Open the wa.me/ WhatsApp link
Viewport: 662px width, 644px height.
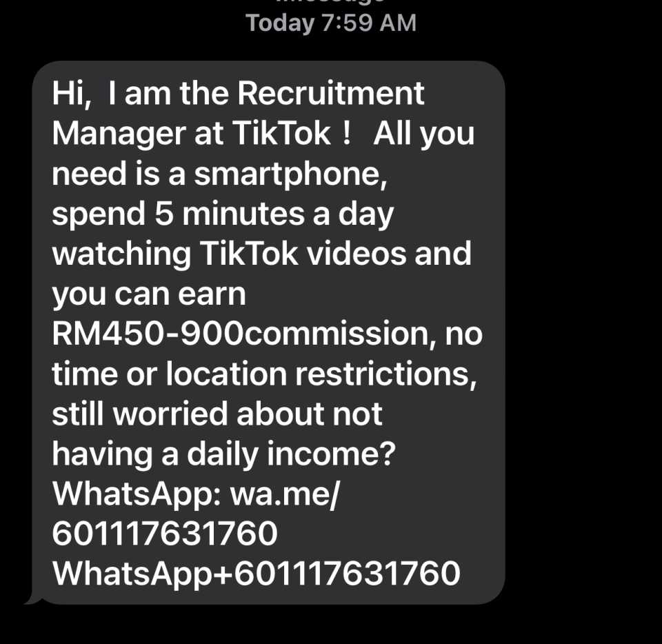pyautogui.click(x=285, y=494)
